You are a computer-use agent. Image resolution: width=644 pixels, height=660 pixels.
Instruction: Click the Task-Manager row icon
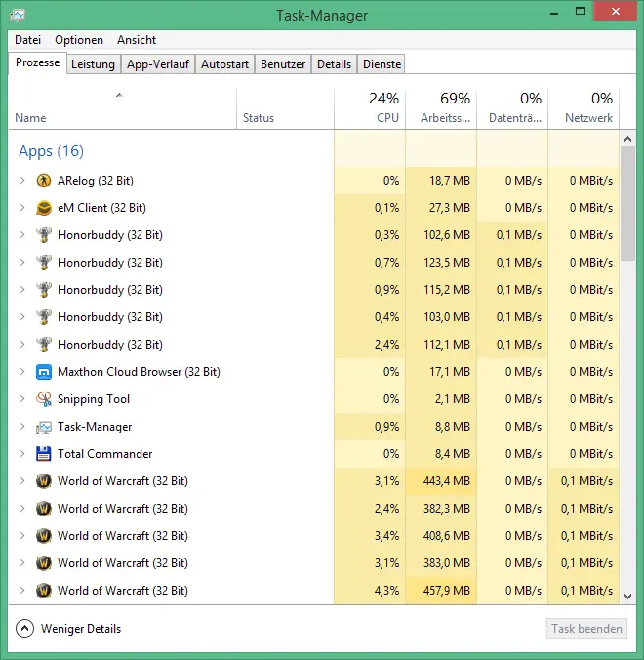click(x=44, y=427)
